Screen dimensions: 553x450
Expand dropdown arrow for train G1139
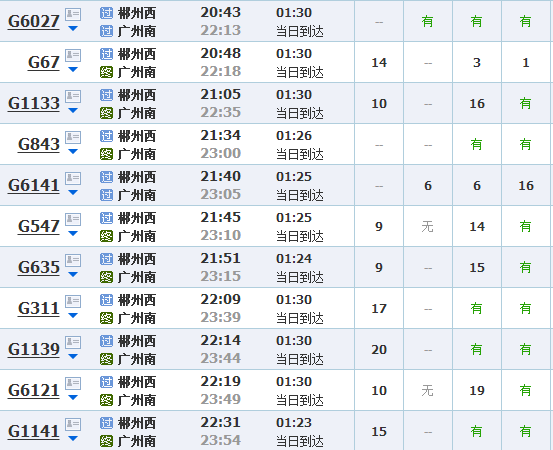[73, 357]
